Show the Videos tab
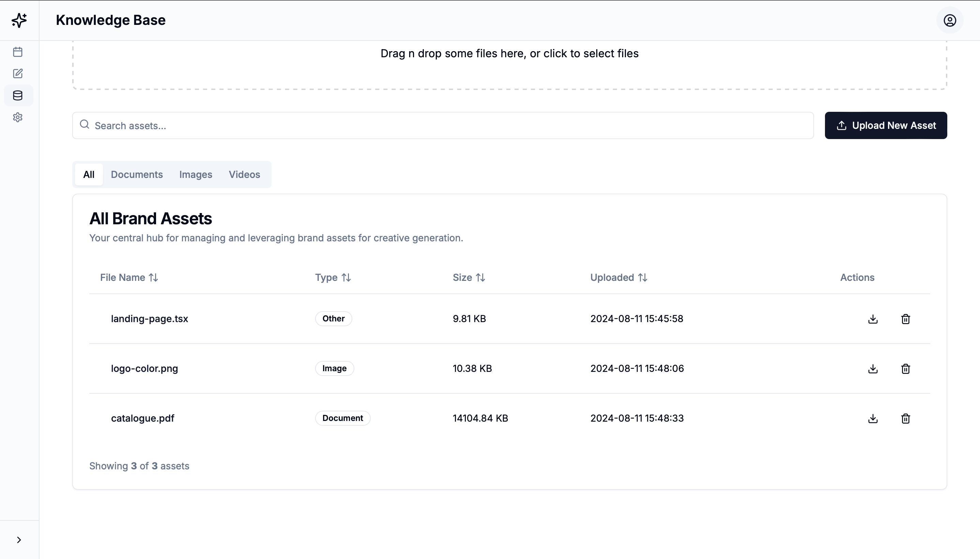This screenshot has width=980, height=559. pos(244,175)
